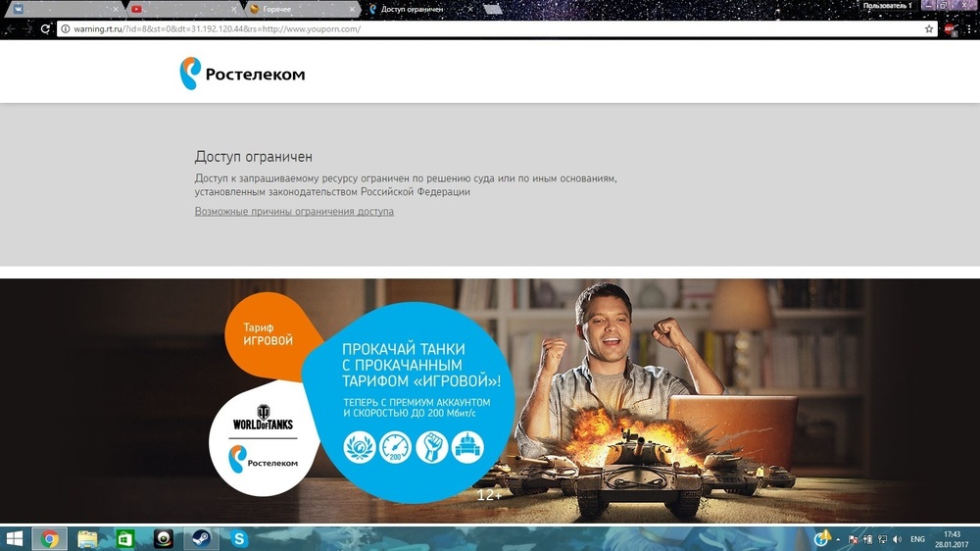Screen dimensions: 980x551
Task: Click the browser forward arrow
Action: [x=27, y=28]
